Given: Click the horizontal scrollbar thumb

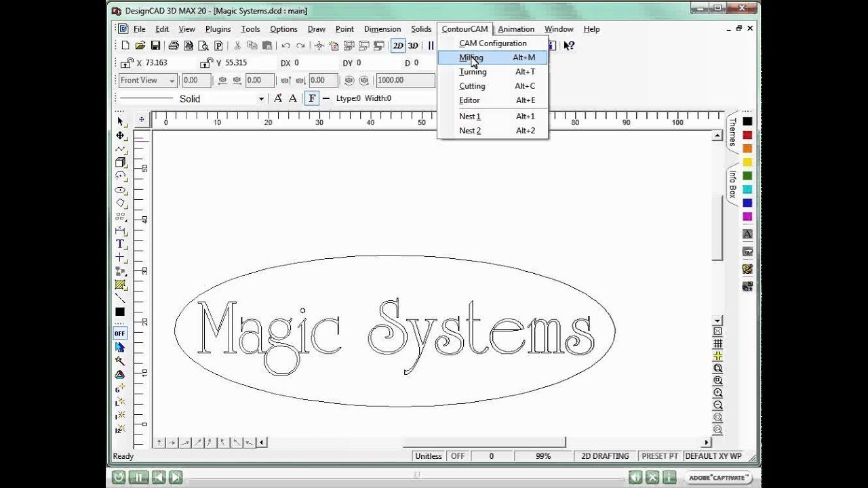Looking at the screenshot, I should point(484,443).
